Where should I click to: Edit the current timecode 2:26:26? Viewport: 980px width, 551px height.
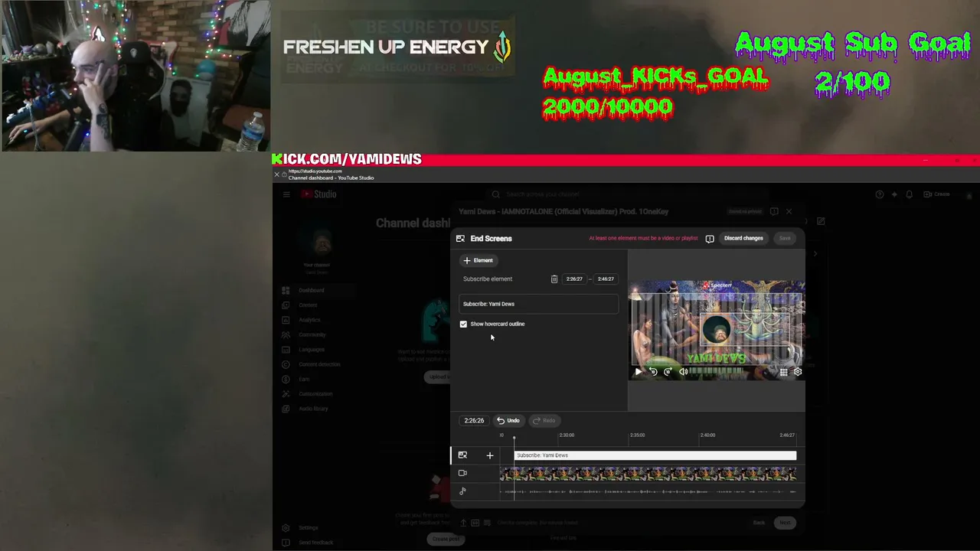point(474,421)
